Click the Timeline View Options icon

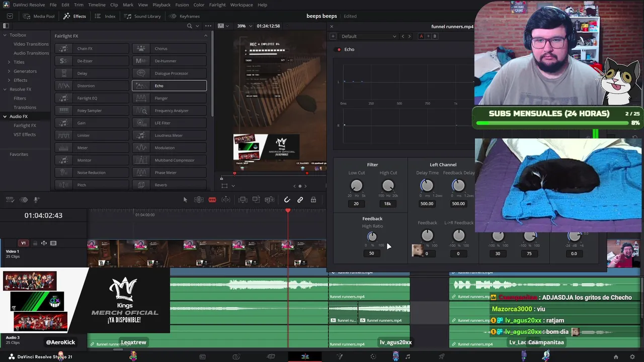(10, 200)
